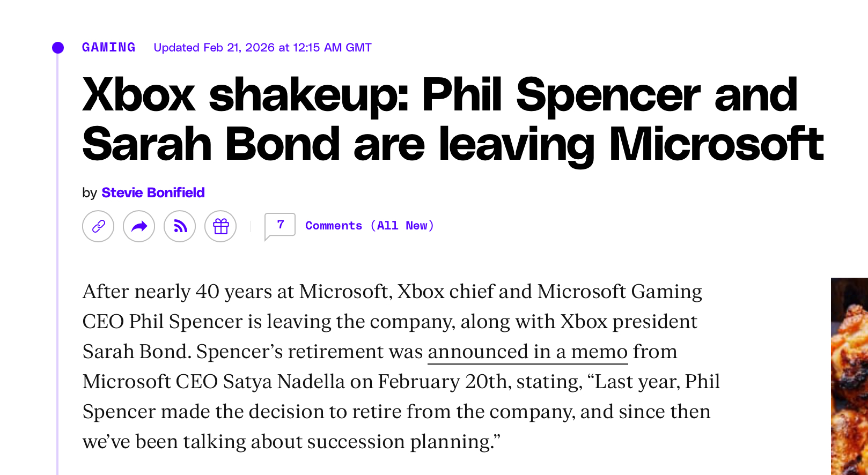Open the GAMING category
Viewport: 868px width, 475px height.
108,48
